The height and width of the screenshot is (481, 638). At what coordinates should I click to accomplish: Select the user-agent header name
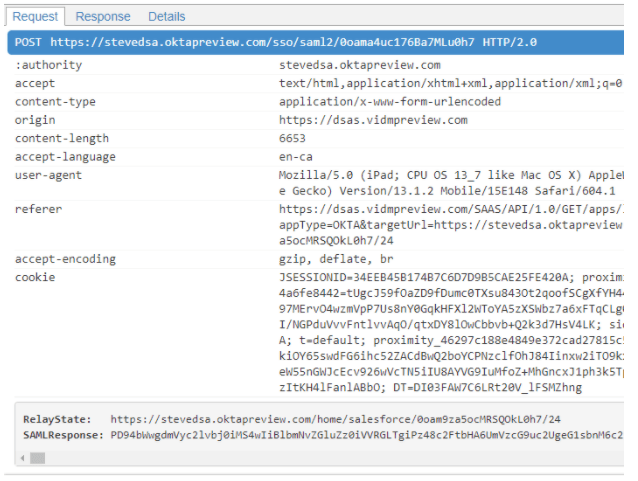46,176
